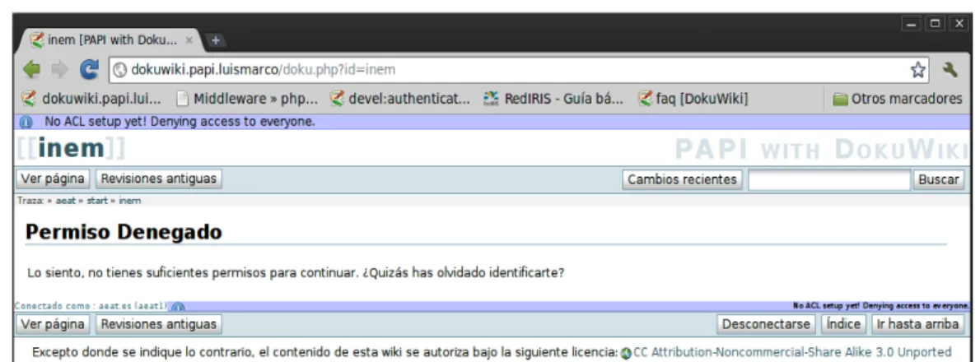Open Otros marcadores bookmarks folder
This screenshot has height=362, width=980.
click(x=898, y=99)
